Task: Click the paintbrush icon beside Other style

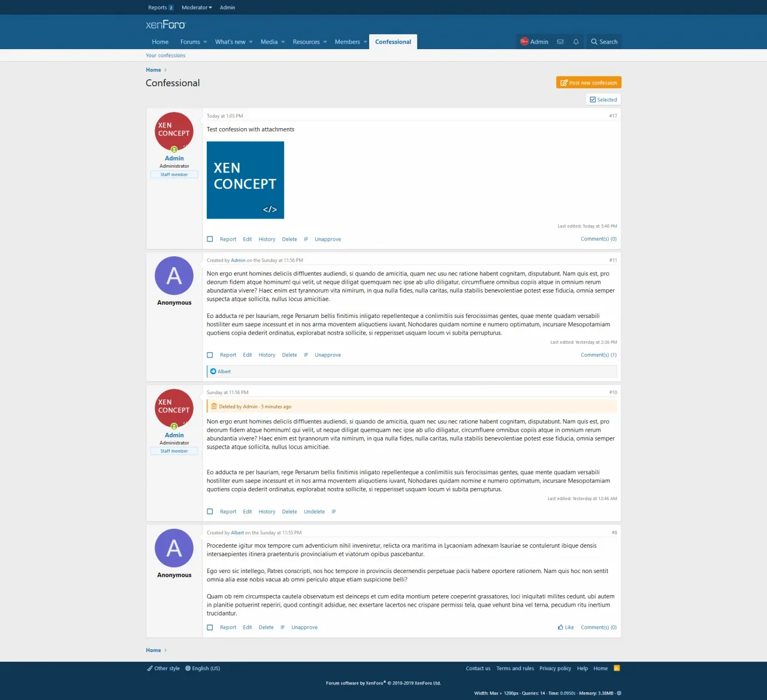Action: click(150, 668)
